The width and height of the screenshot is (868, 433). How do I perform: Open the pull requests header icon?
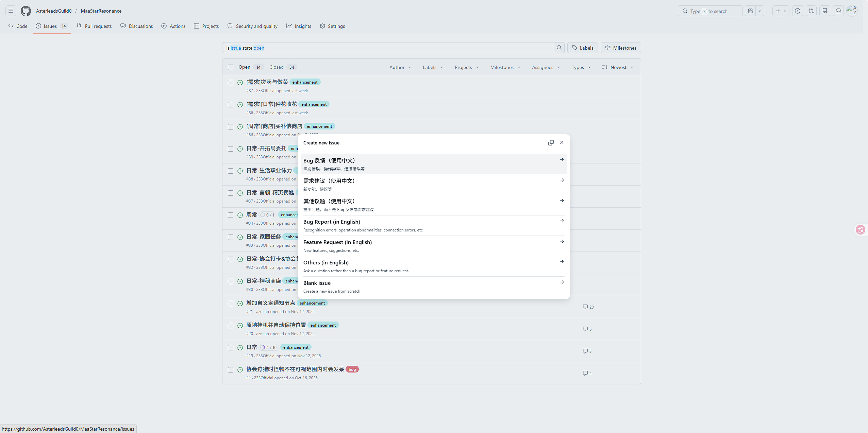click(811, 11)
